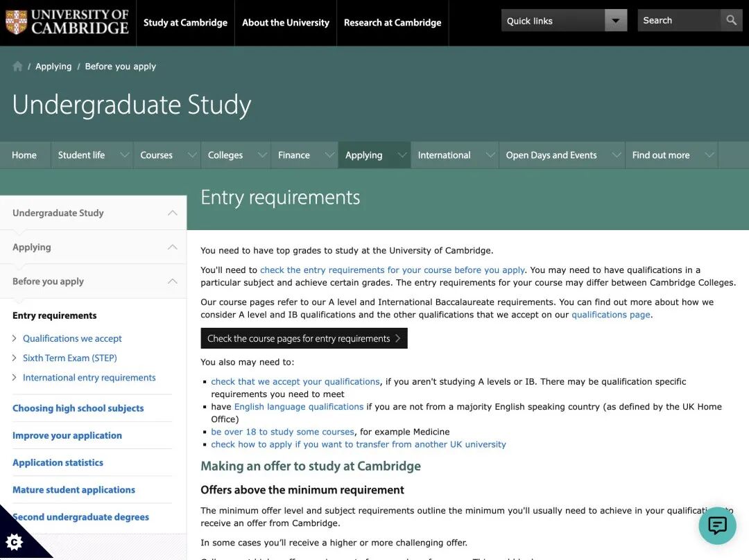The width and height of the screenshot is (749, 560).
Task: Open Mature student applications link
Action: click(74, 490)
